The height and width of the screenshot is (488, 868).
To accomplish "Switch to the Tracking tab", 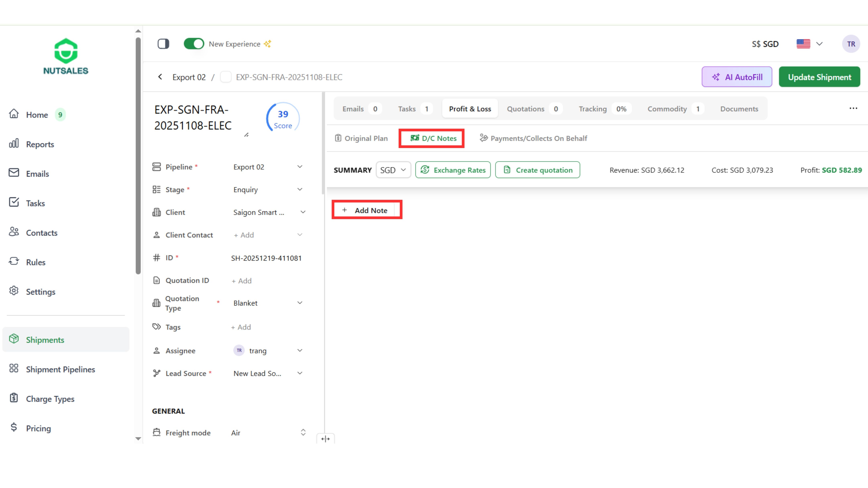I will 592,109.
